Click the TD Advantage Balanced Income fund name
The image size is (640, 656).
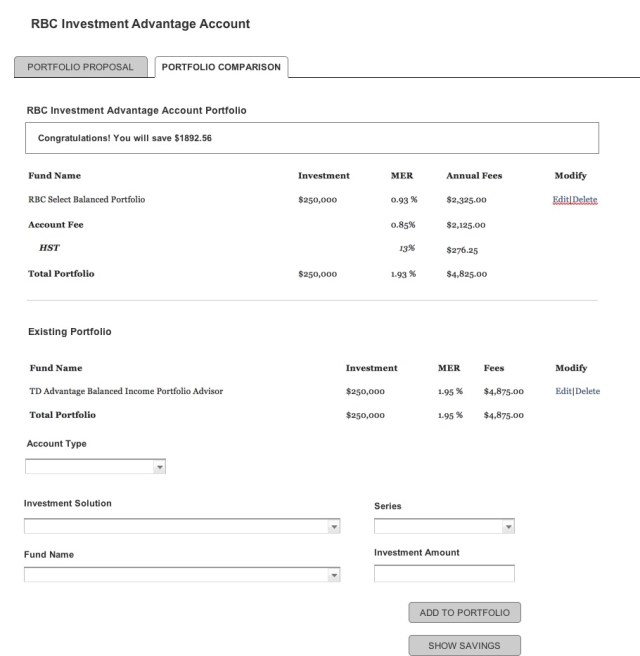tap(125, 391)
